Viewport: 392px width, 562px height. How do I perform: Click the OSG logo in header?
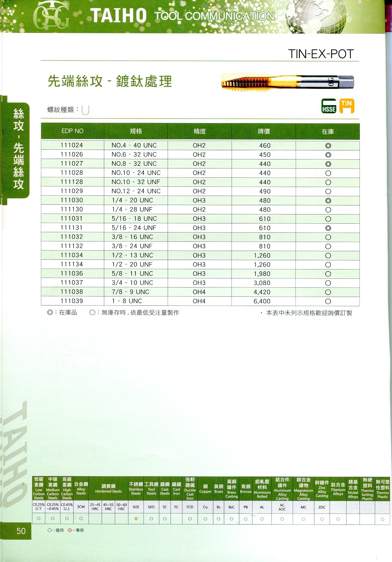click(x=51, y=15)
